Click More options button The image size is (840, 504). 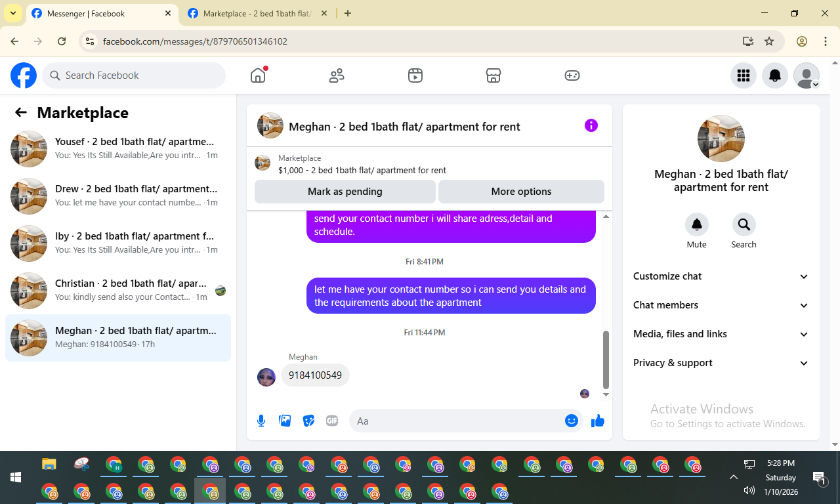click(521, 192)
